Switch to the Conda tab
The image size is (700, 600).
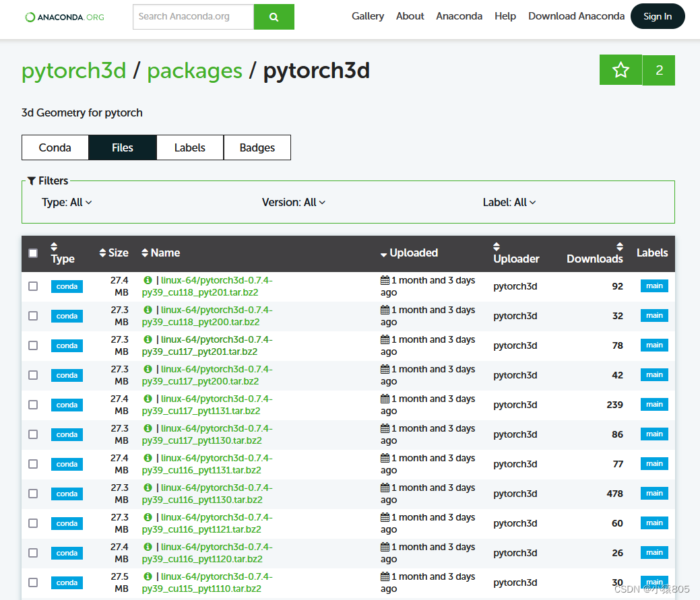55,147
